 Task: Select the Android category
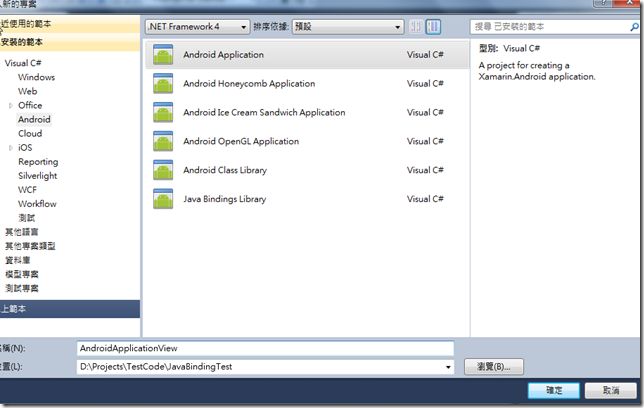(34, 120)
